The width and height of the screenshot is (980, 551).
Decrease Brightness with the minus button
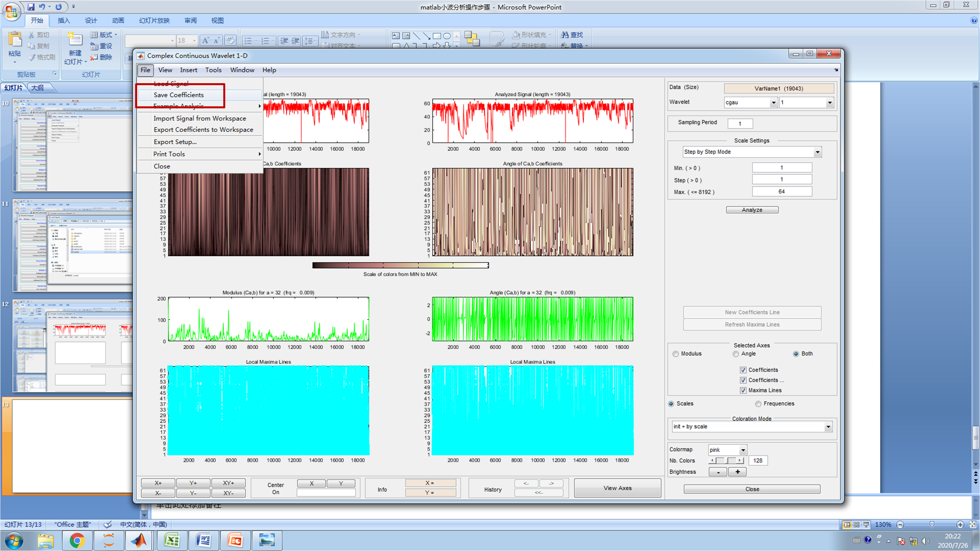point(718,471)
